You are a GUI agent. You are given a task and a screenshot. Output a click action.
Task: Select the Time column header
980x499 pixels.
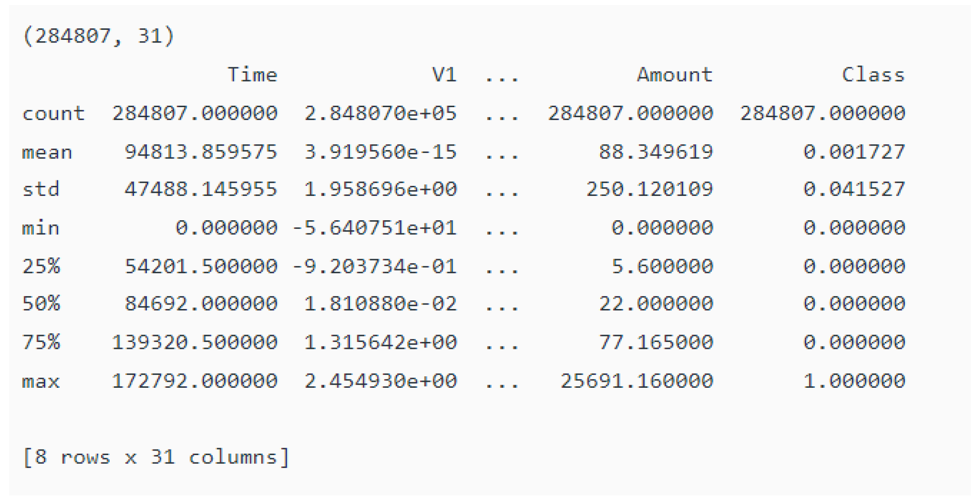[x=252, y=75]
